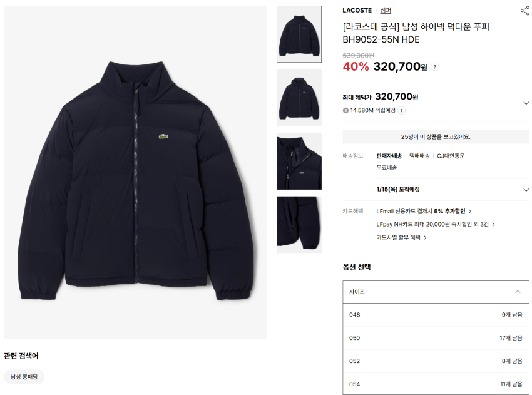
Task: Select size 048 option
Action: 436,315
